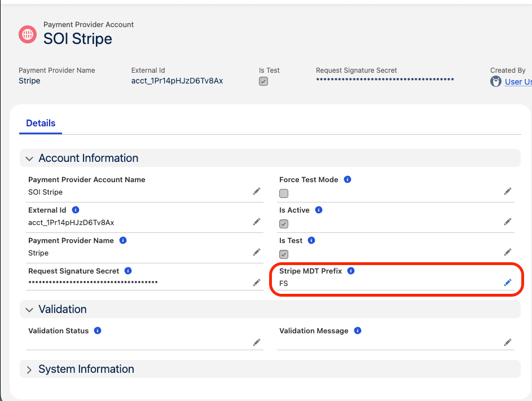Expand the System Information section
The height and width of the screenshot is (401, 532).
[29, 369]
